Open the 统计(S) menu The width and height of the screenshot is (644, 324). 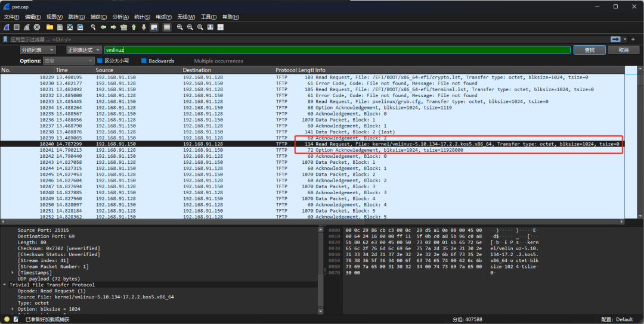(x=142, y=17)
